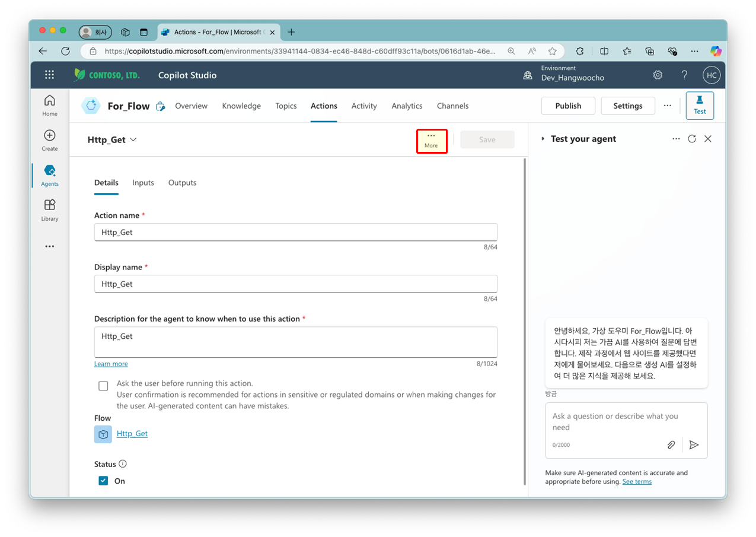Open Agents in the sidebar
The width and height of the screenshot is (756, 537).
tap(50, 175)
